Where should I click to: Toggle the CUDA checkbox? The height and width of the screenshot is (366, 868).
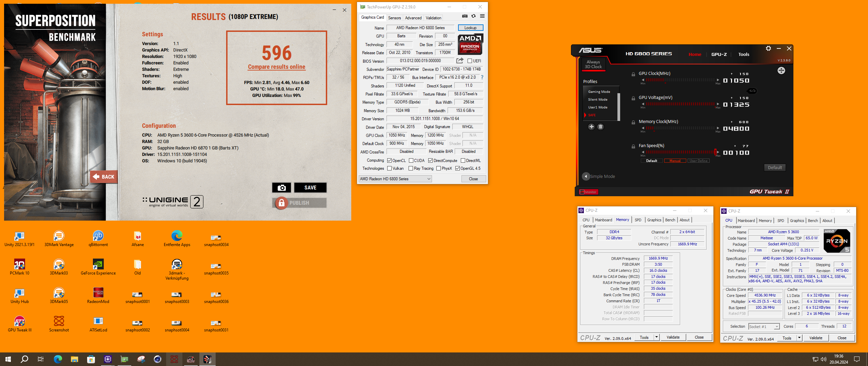[x=411, y=161]
